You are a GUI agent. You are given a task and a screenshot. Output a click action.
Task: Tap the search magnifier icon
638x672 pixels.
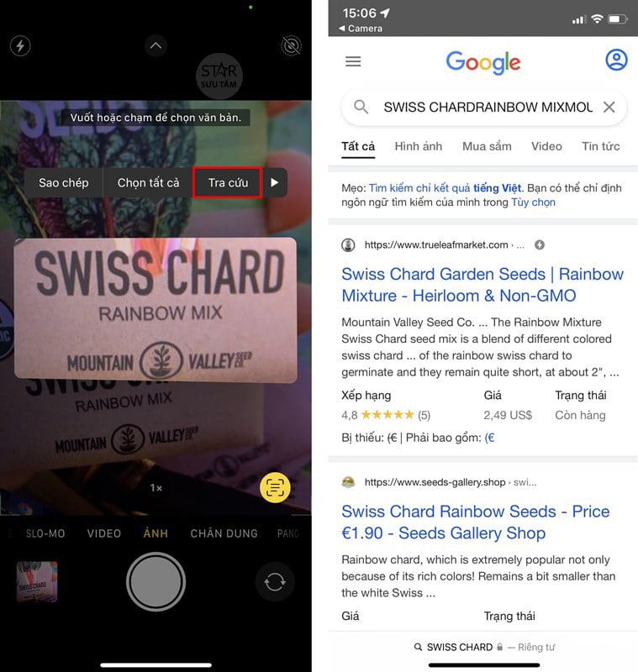tap(361, 107)
